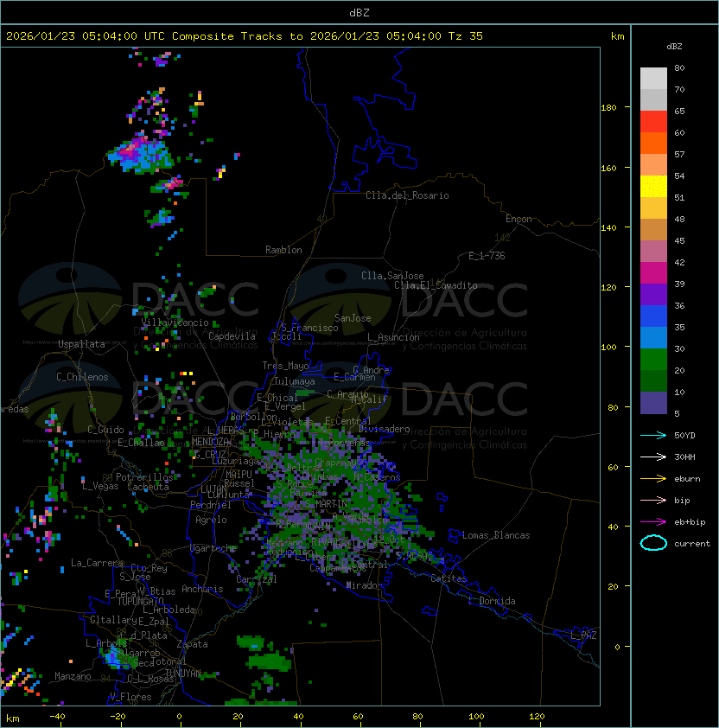Click the 'Capdevila' map label
Viewport: 719px width, 728px height.
(232, 336)
